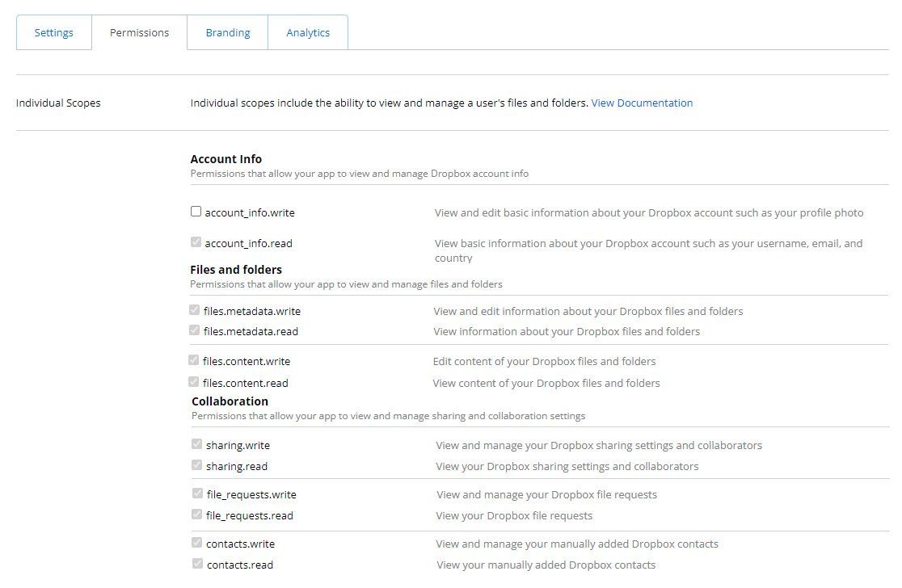Screen dimensions: 902x588
Task: Switch to the Settings tab
Action: (x=53, y=33)
